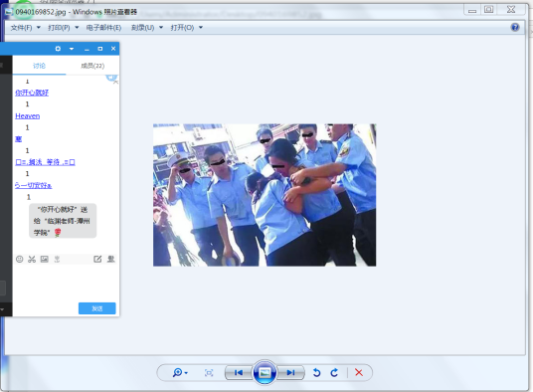Switch to the 成员(22) tab
The width and height of the screenshot is (533, 392).
pyautogui.click(x=92, y=66)
